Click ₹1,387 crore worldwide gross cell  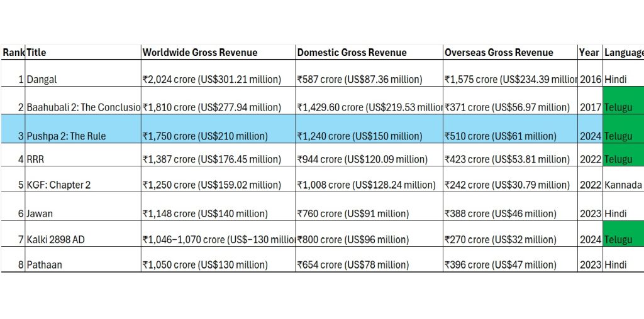coord(218,154)
